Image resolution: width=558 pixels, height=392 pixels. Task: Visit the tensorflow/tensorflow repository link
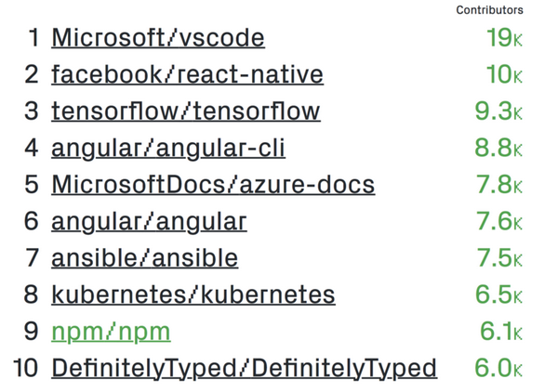pos(186,111)
